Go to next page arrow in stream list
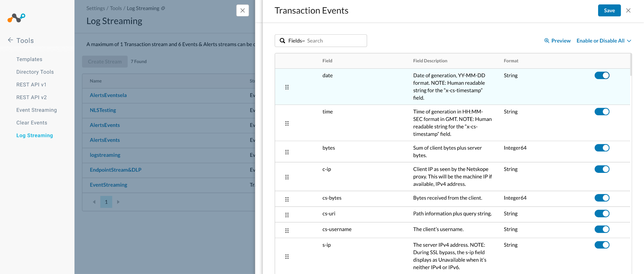 pyautogui.click(x=118, y=202)
